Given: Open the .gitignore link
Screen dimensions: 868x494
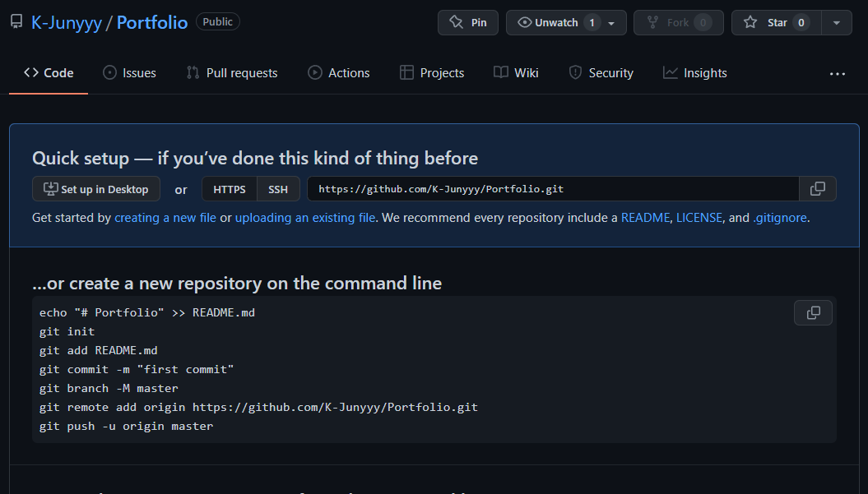Looking at the screenshot, I should click(x=780, y=218).
